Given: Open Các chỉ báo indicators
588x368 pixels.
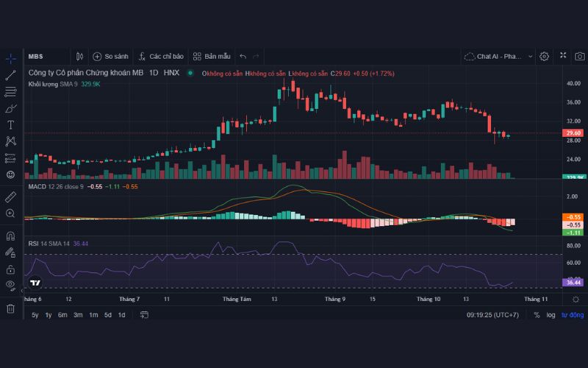Looking at the screenshot, I should point(160,56).
